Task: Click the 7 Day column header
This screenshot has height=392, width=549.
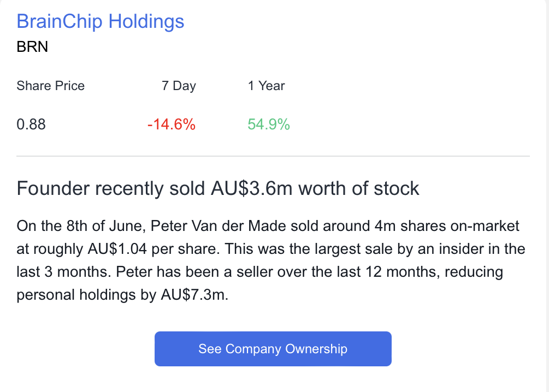Action: pyautogui.click(x=179, y=86)
